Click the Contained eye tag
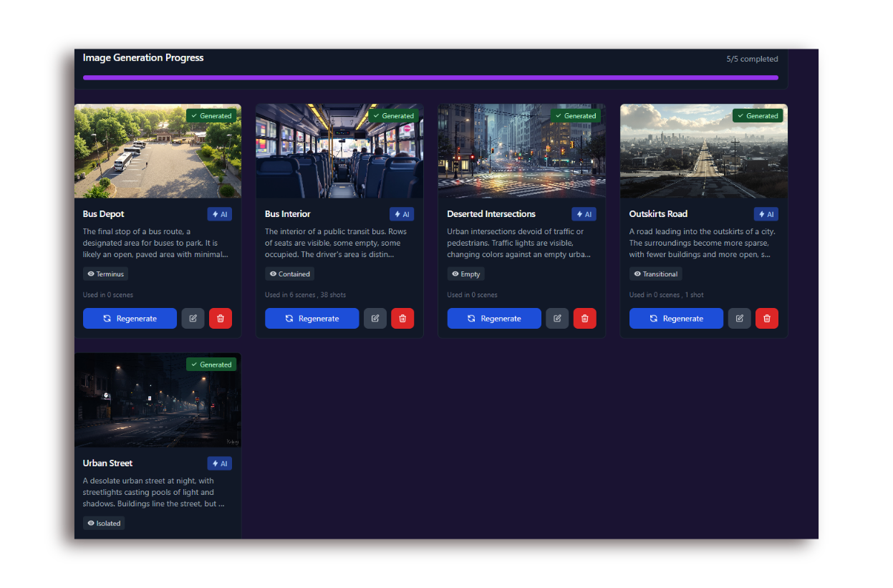The width and height of the screenshot is (893, 588). tap(289, 274)
